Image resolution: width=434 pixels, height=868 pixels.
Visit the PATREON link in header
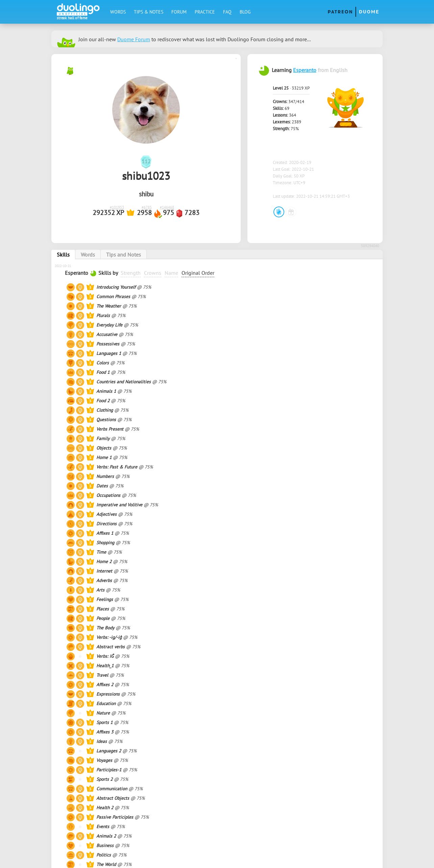pyautogui.click(x=340, y=12)
